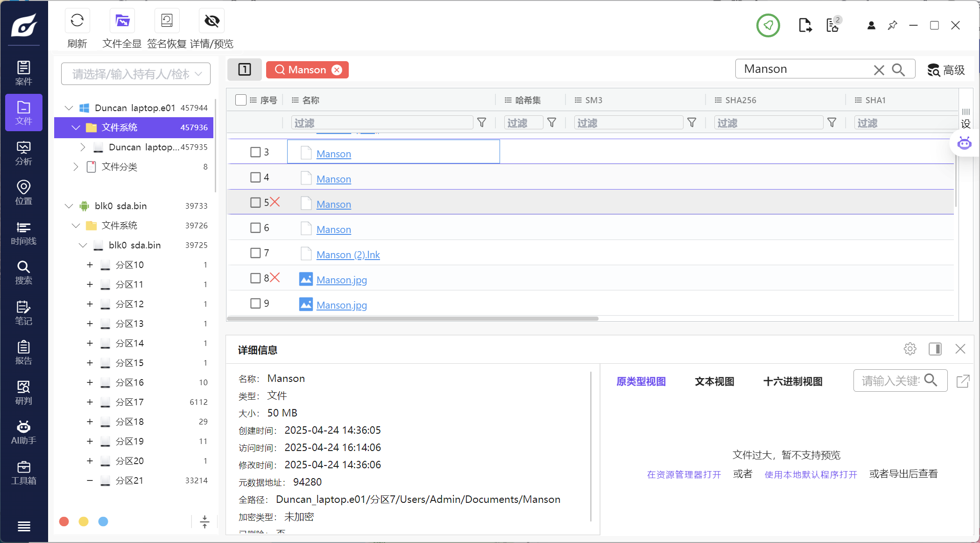Viewport: 980px width, 543px height.
Task: Open the 时间线 timeline sidebar icon
Action: pyautogui.click(x=23, y=233)
